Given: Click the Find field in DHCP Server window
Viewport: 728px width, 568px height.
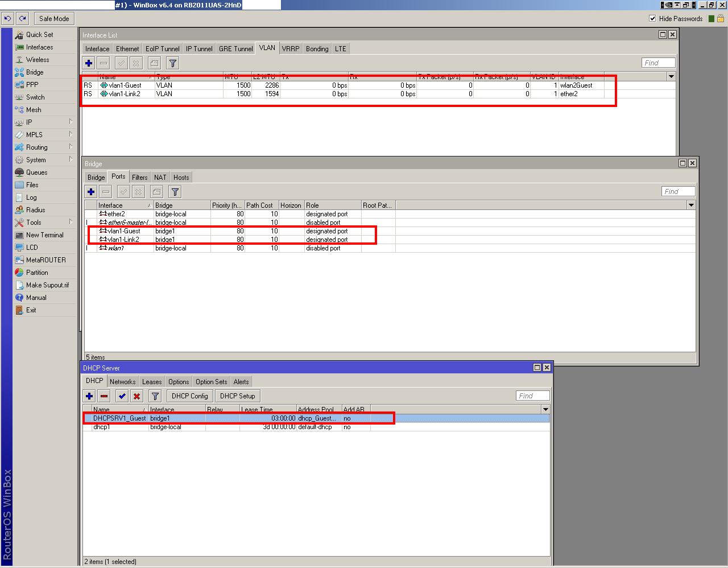Looking at the screenshot, I should (x=533, y=396).
